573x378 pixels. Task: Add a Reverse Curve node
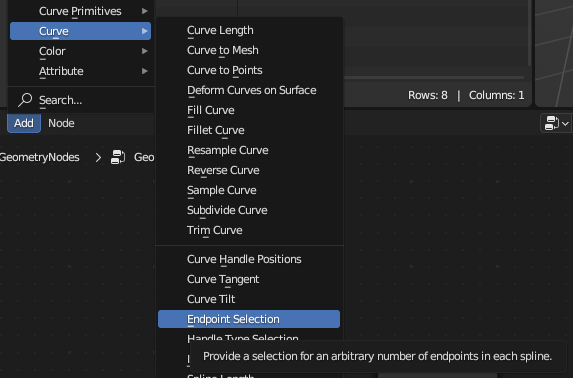click(x=249, y=170)
